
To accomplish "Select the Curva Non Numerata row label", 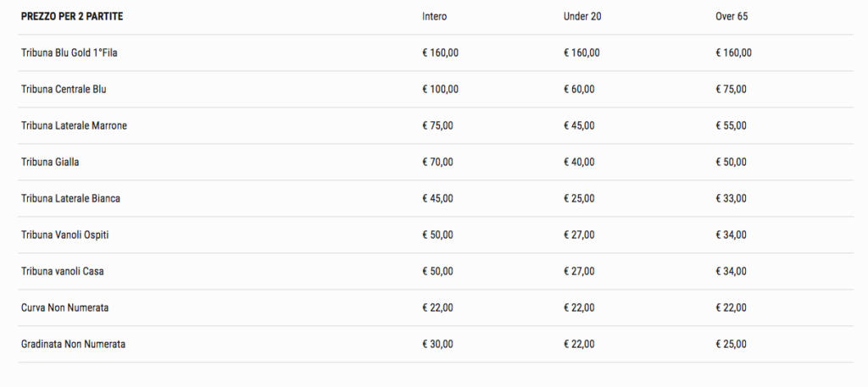I will (x=64, y=308).
